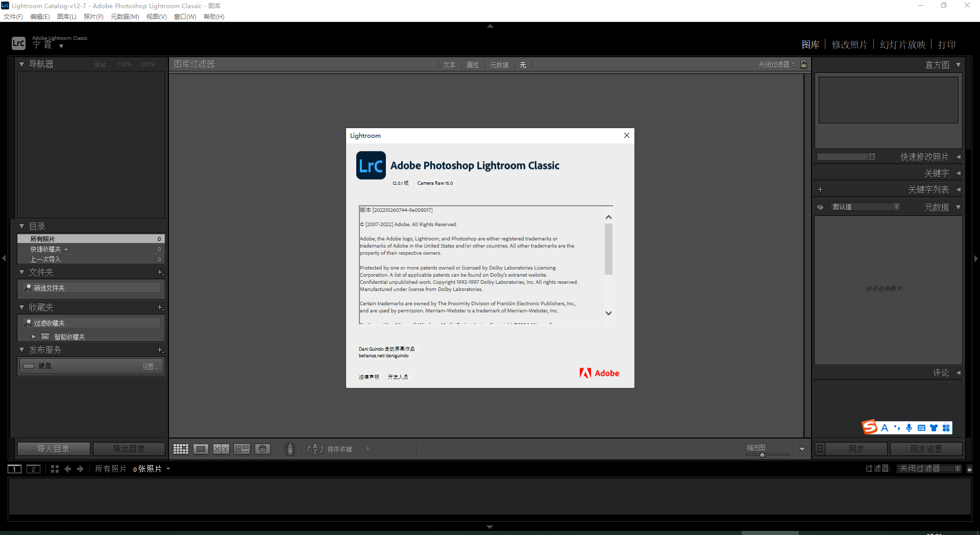980x535 pixels.
Task: Click the 导入目录 button
Action: pyautogui.click(x=54, y=449)
